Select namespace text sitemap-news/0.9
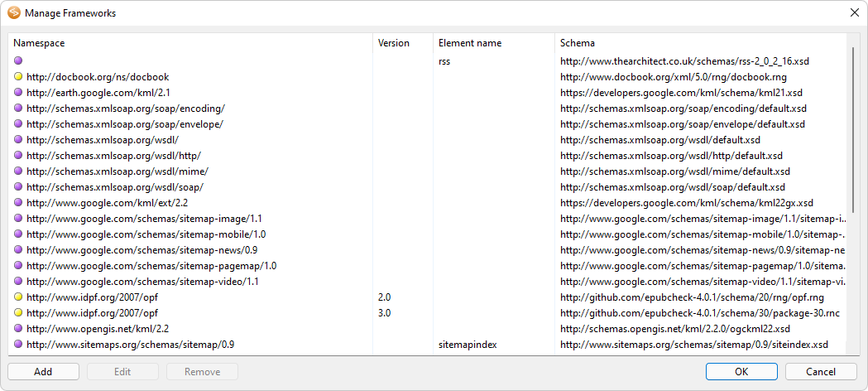Viewport: 868px width, 391px height. coord(142,250)
